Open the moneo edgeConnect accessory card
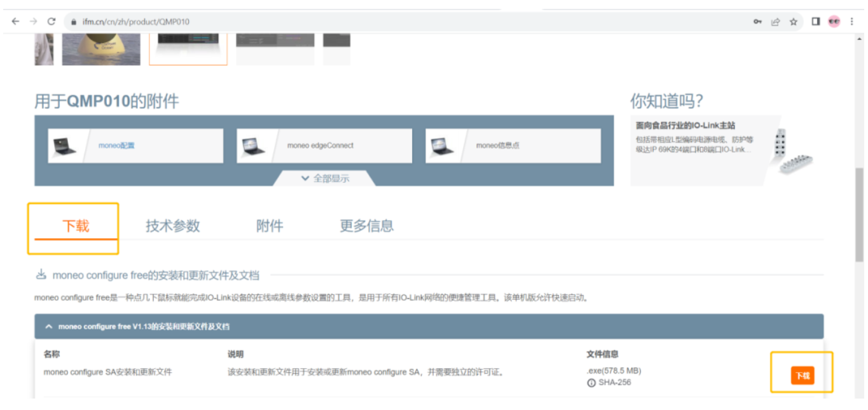 point(324,146)
